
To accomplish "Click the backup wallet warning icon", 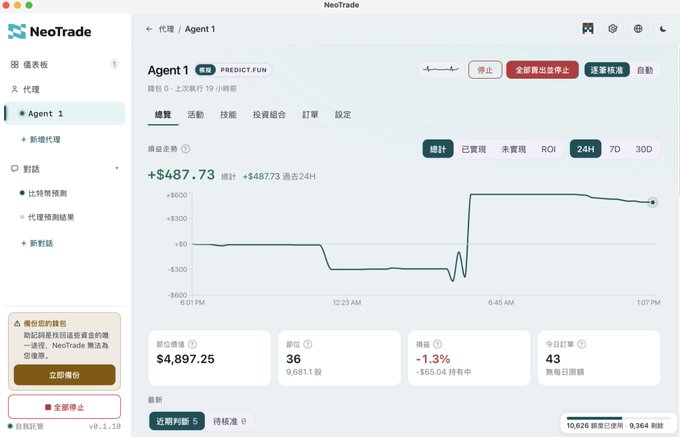I will point(17,323).
